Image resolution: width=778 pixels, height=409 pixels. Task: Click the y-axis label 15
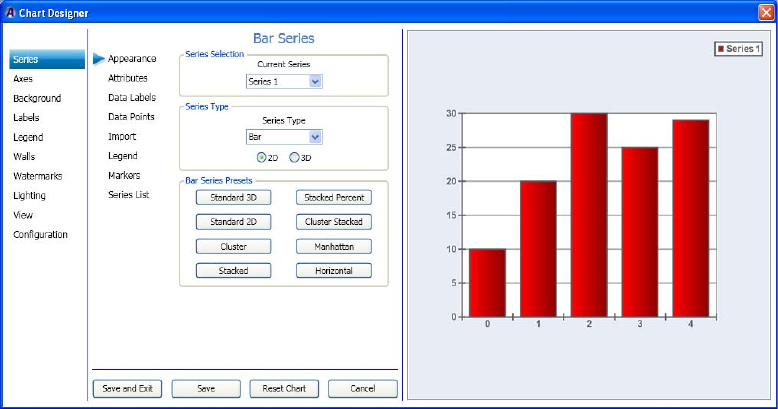(x=451, y=215)
